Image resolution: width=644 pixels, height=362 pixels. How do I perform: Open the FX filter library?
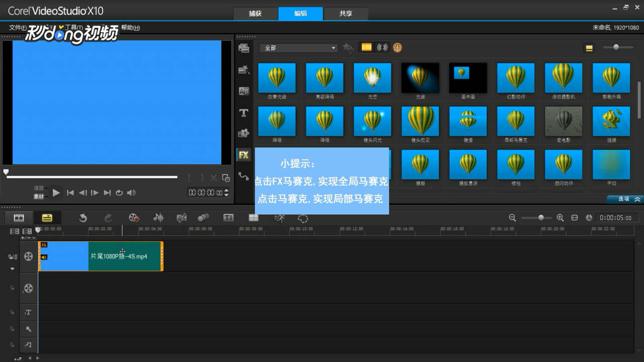click(244, 155)
